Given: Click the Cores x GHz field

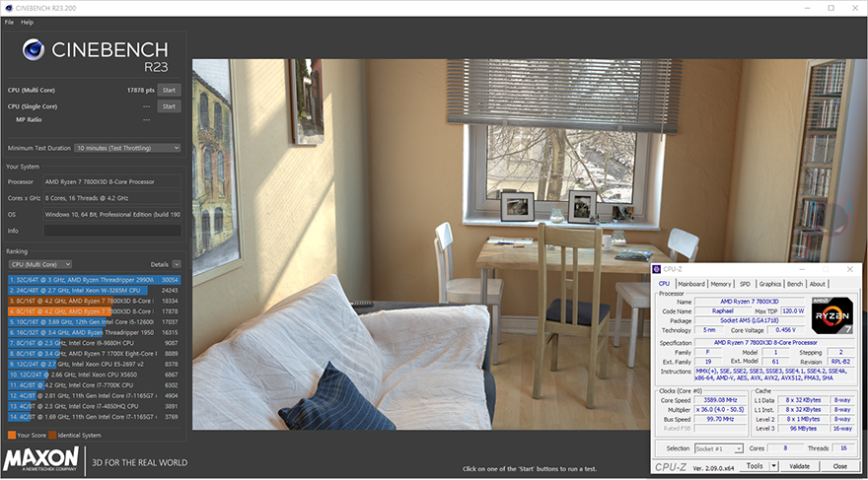Looking at the screenshot, I should point(112,198).
